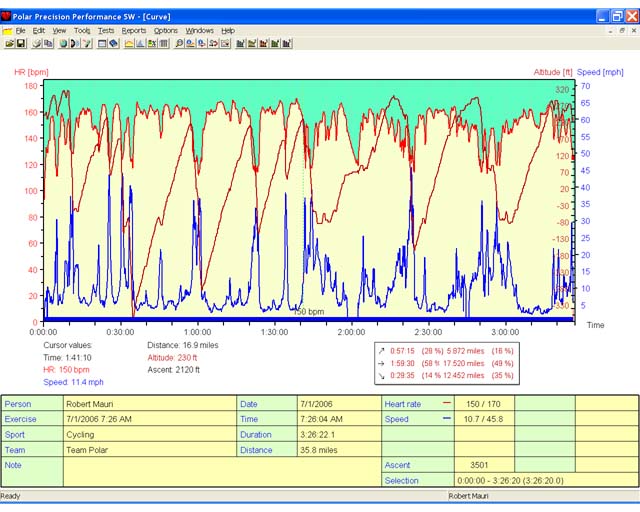Click the columns table toolbar icon
Image resolution: width=640 pixels, height=512 pixels.
pos(164,43)
